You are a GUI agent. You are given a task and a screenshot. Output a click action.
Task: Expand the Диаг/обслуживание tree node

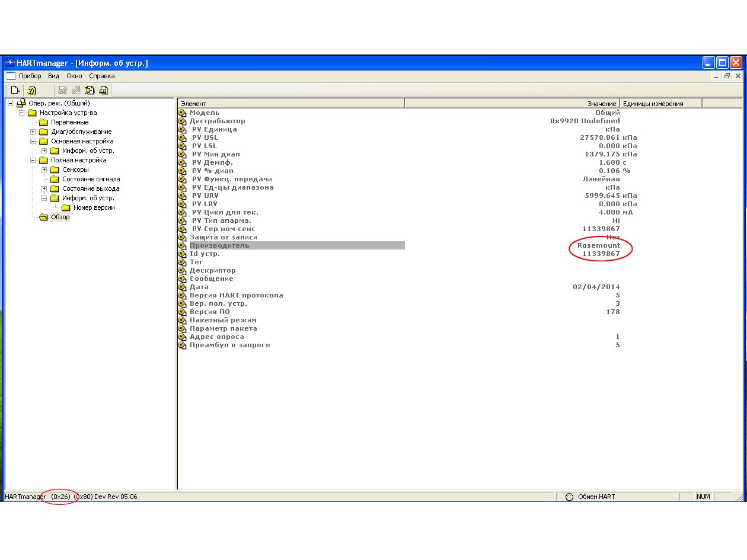pyautogui.click(x=33, y=132)
